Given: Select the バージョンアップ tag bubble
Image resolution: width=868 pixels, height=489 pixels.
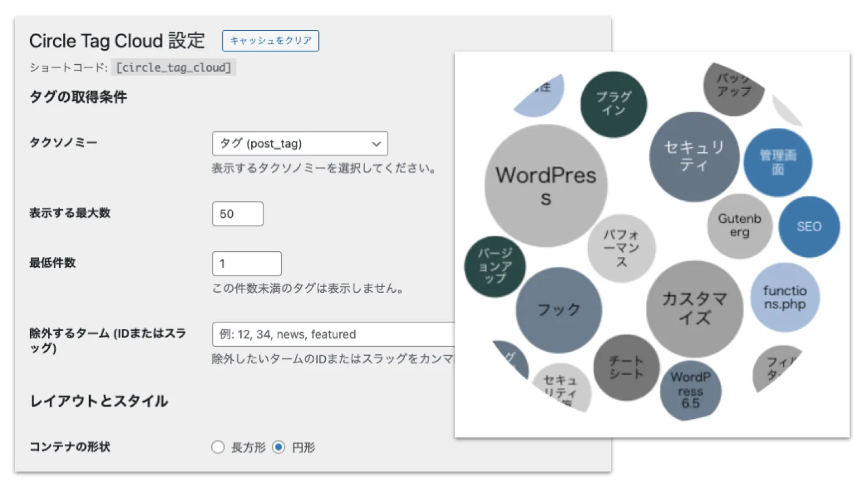Looking at the screenshot, I should [495, 267].
